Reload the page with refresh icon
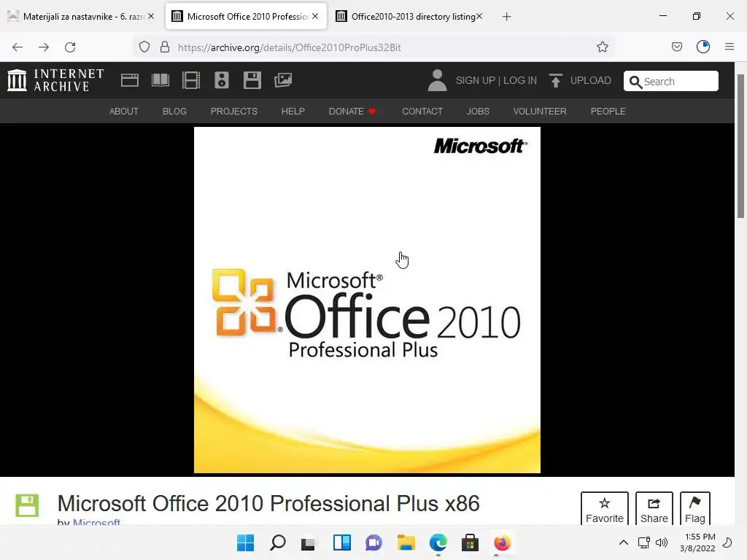This screenshot has height=560, width=747. coord(71,47)
